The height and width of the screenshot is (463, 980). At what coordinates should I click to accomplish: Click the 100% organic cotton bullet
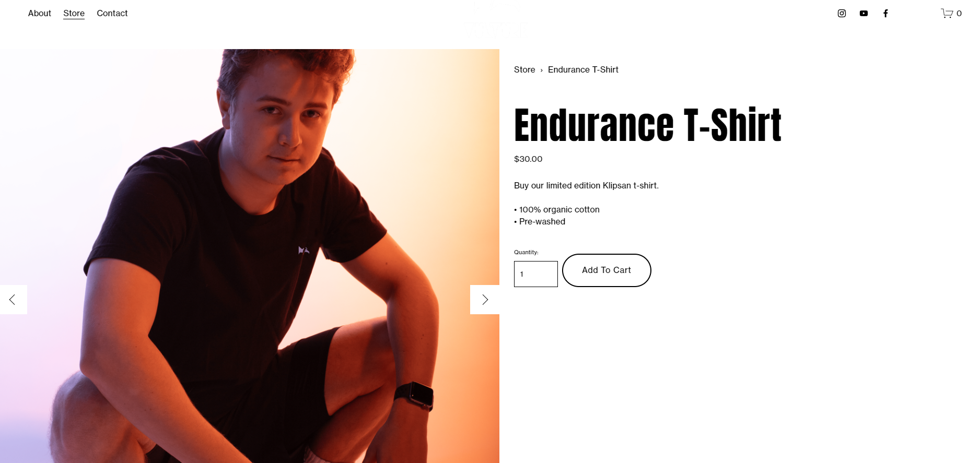coord(557,210)
